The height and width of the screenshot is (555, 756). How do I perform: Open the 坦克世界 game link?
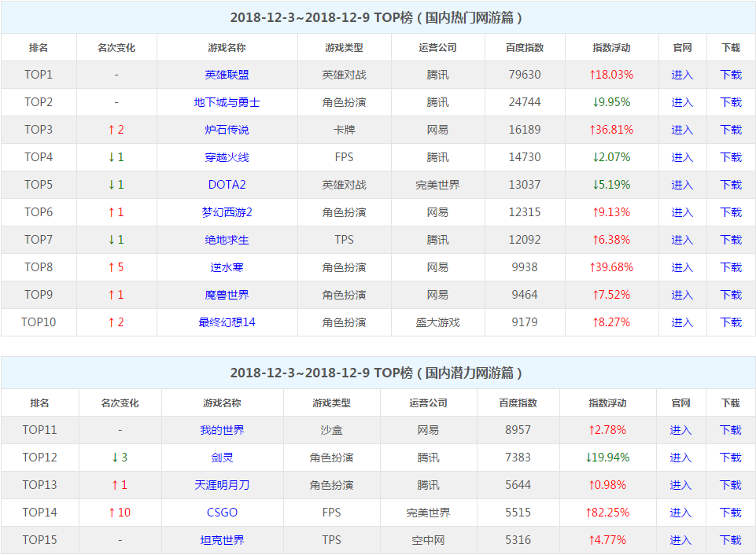point(222,539)
